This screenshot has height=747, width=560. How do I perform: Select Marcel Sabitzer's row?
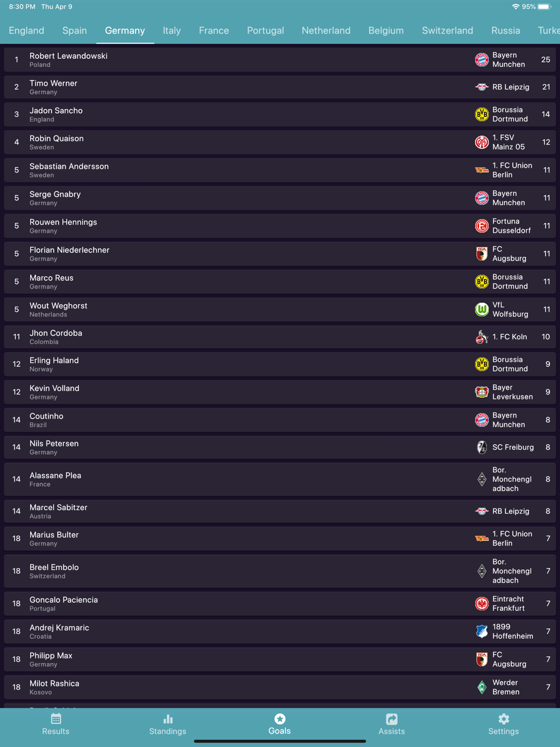pos(280,511)
